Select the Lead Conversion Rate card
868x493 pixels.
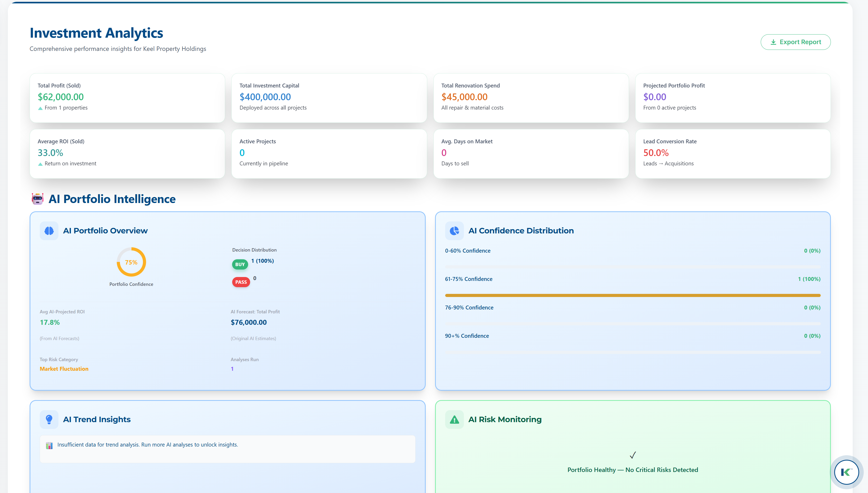pyautogui.click(x=732, y=153)
